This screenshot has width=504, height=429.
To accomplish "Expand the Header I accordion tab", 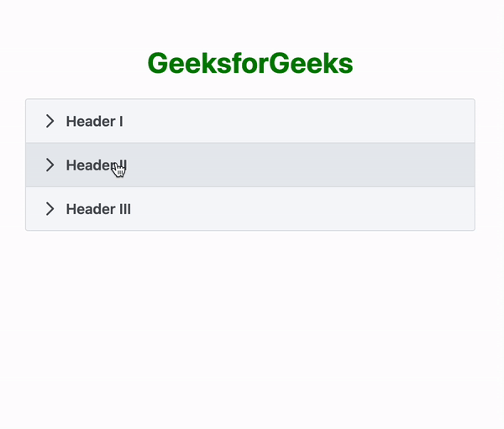I will pos(250,121).
